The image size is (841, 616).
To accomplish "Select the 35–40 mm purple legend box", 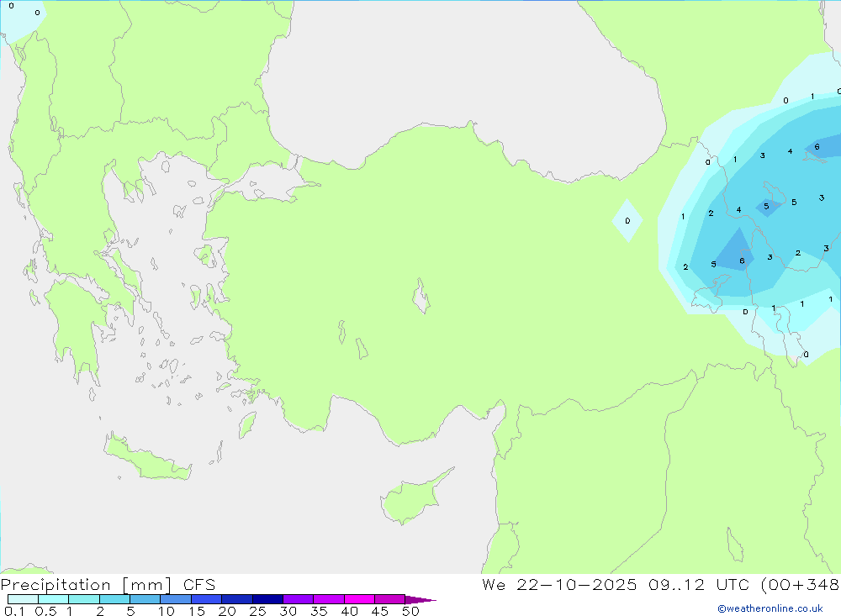I will pyautogui.click(x=328, y=599).
